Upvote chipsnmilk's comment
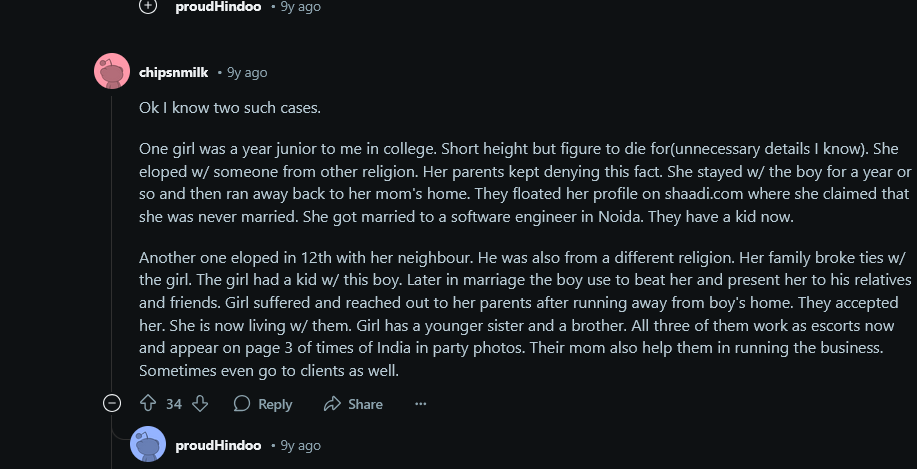 (149, 404)
